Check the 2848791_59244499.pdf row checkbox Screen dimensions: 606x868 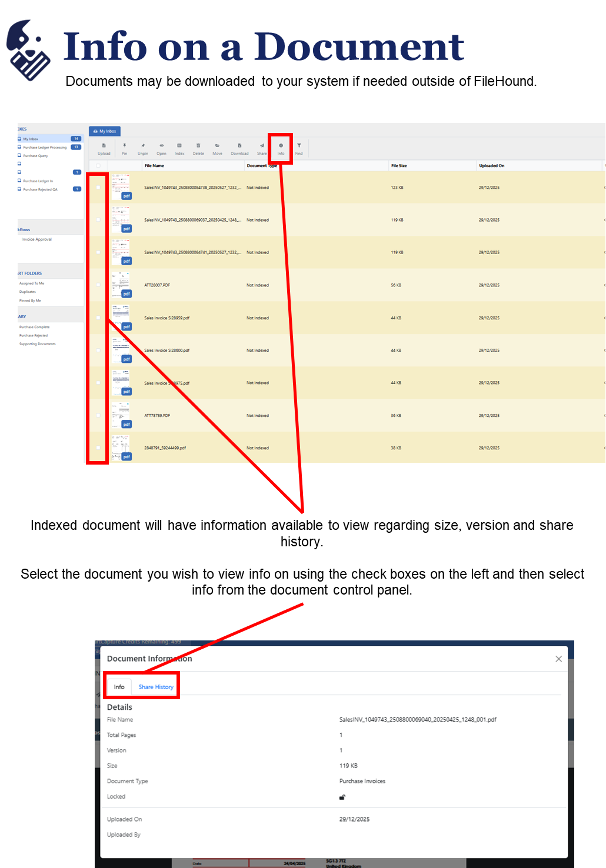pyautogui.click(x=98, y=448)
